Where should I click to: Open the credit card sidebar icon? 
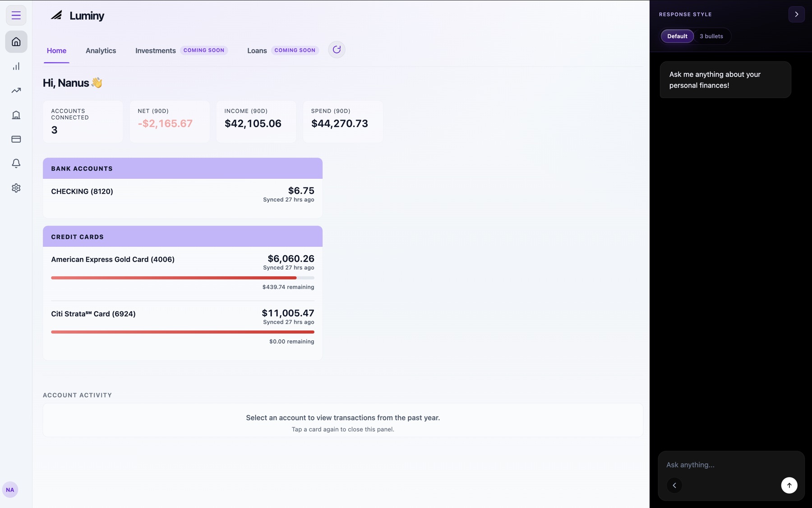(x=16, y=139)
